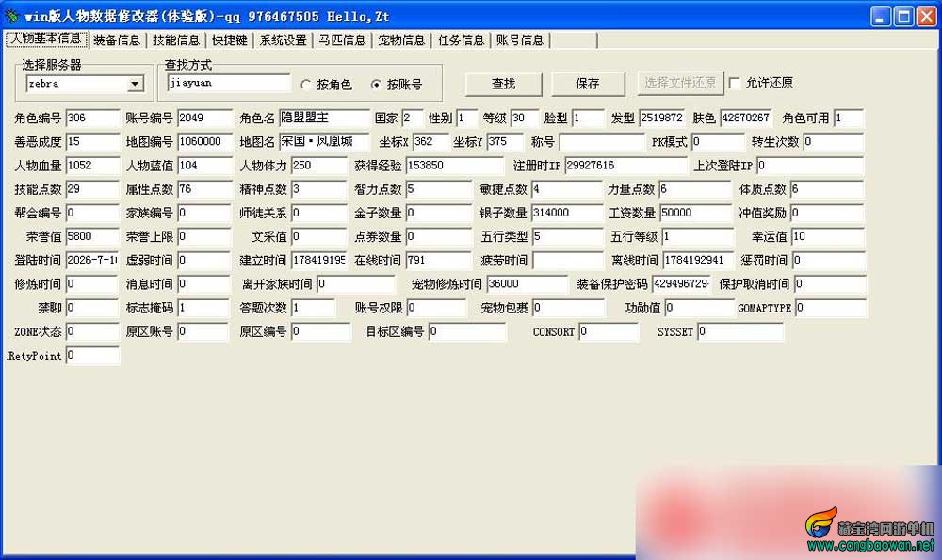Click the 查找 search button
This screenshot has height=560, width=942.
pos(503,84)
